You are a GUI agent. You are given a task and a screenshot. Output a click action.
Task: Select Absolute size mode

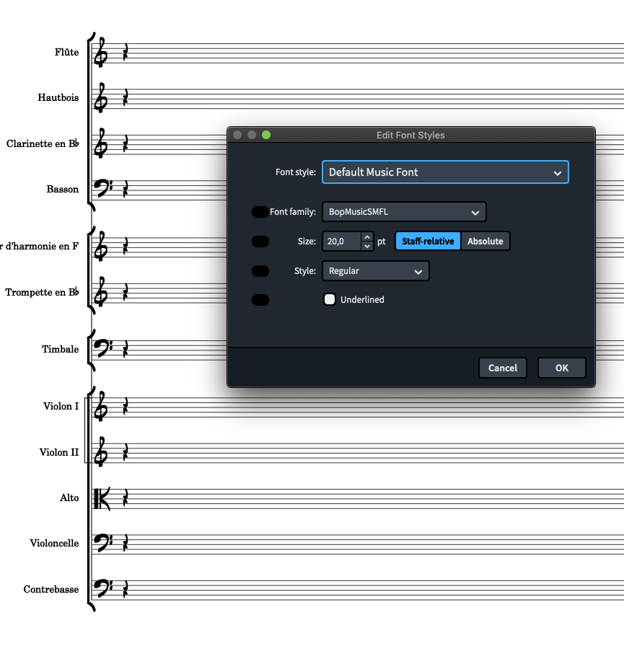click(485, 241)
